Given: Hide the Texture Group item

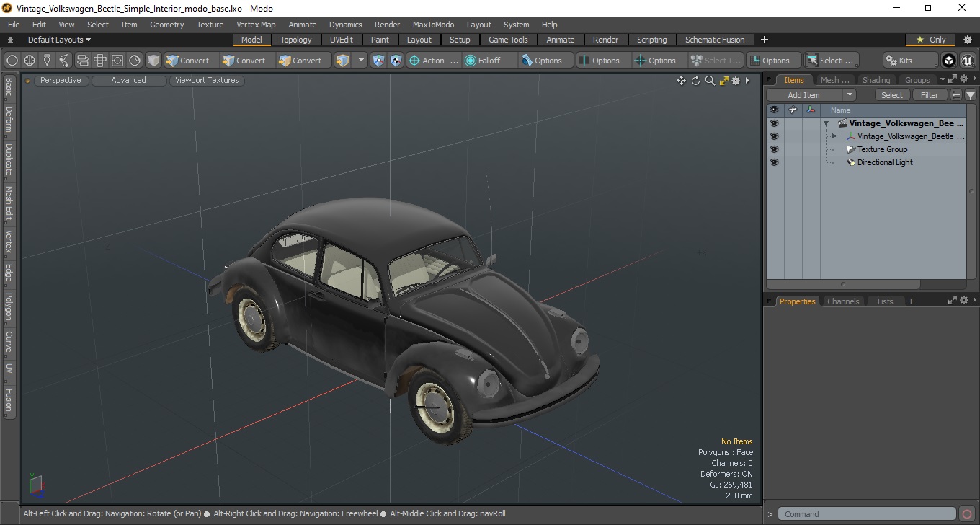Looking at the screenshot, I should [x=774, y=149].
